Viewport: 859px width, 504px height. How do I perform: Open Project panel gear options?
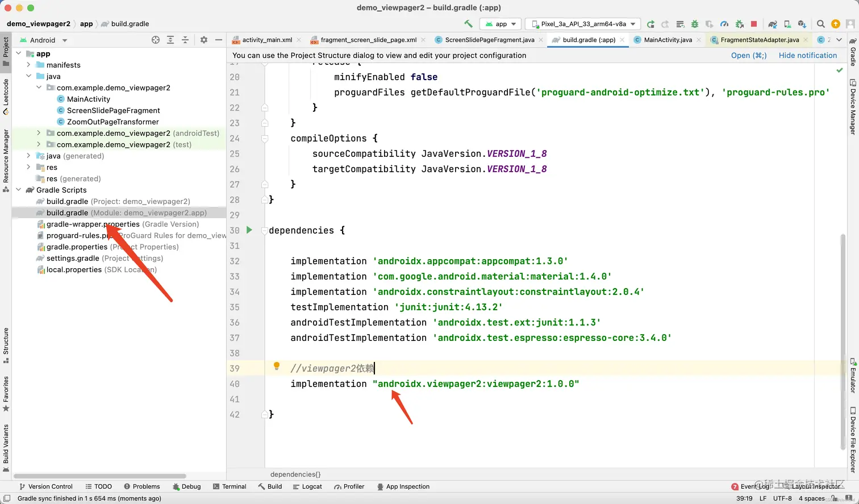pyautogui.click(x=204, y=40)
